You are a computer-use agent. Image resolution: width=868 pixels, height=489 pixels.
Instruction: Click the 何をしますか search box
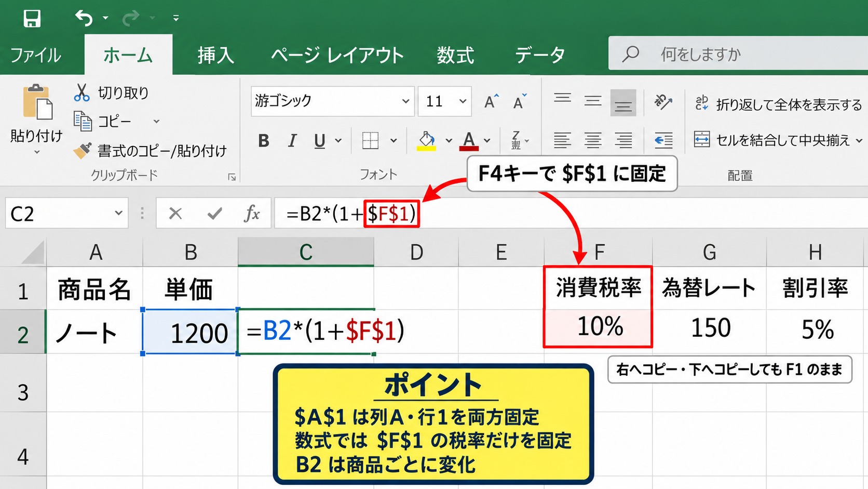click(738, 54)
